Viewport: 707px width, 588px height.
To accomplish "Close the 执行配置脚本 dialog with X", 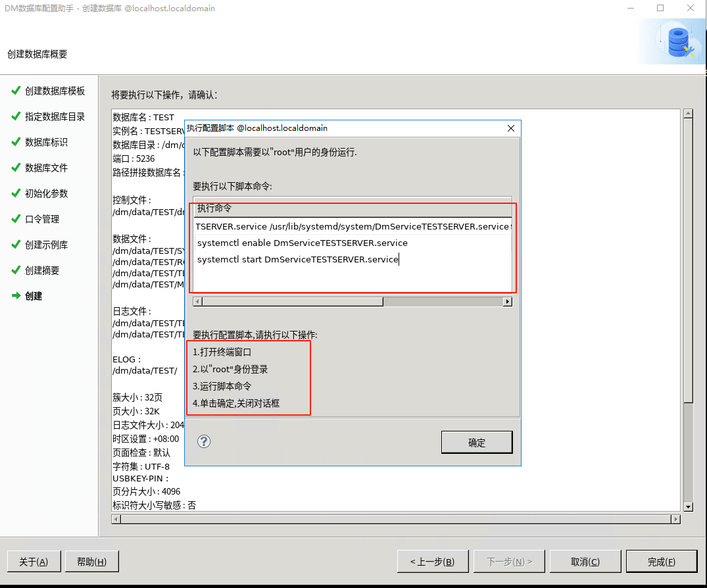I will click(x=511, y=128).
